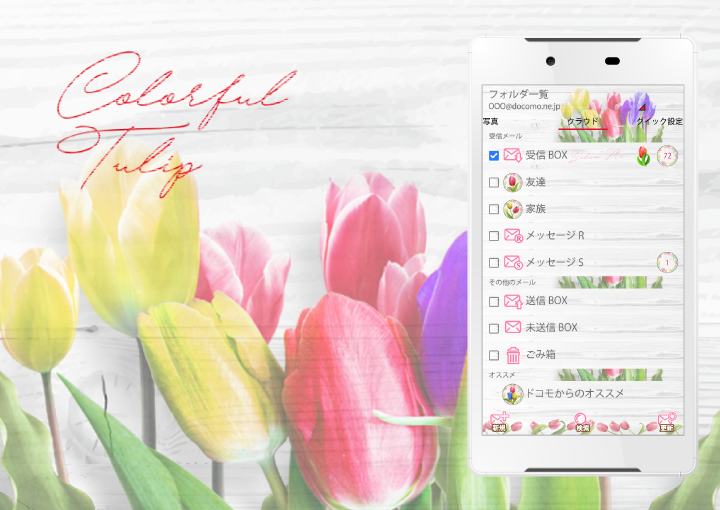Viewport: 720px width, 510px height.
Task: Click the 送信 BOX envelope icon
Action: (x=513, y=300)
